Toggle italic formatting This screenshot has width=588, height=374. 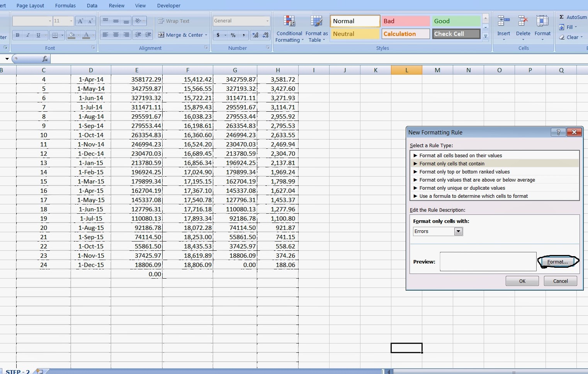pos(28,35)
